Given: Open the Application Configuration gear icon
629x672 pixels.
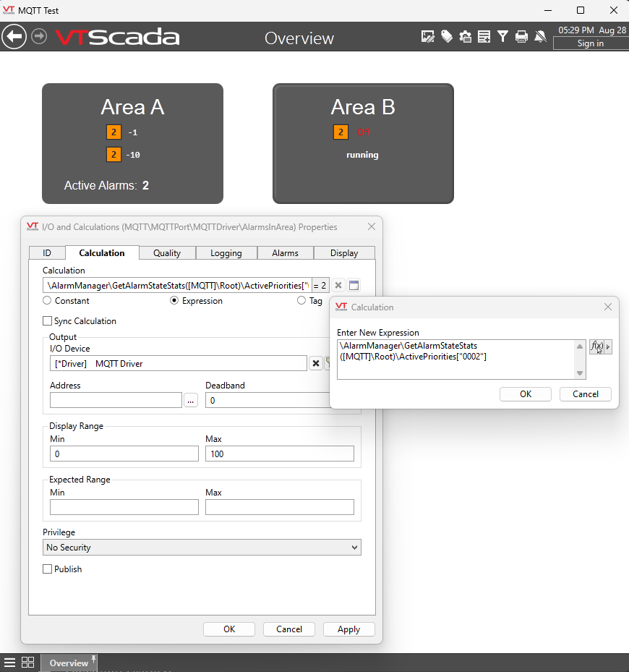Looking at the screenshot, I should point(466,37).
